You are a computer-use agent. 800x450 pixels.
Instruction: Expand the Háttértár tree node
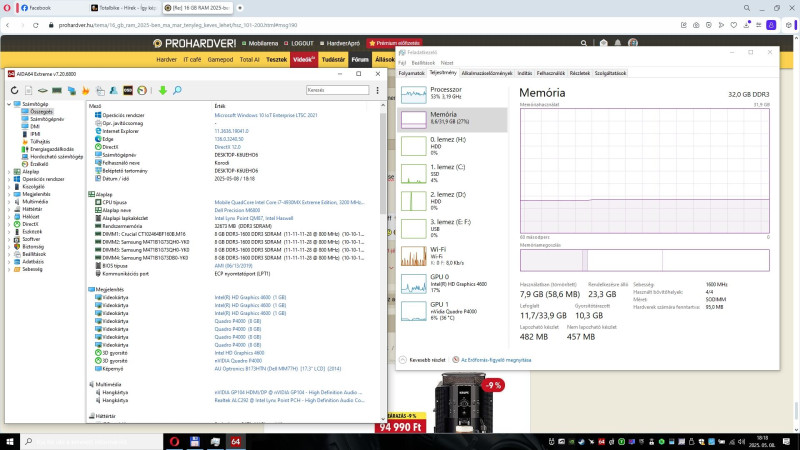click(x=9, y=209)
